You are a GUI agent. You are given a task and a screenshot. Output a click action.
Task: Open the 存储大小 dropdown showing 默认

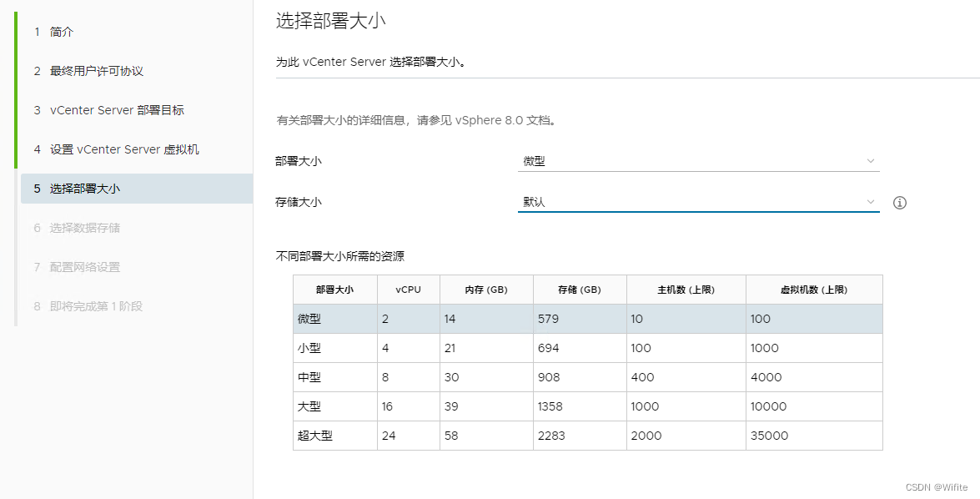[699, 202]
